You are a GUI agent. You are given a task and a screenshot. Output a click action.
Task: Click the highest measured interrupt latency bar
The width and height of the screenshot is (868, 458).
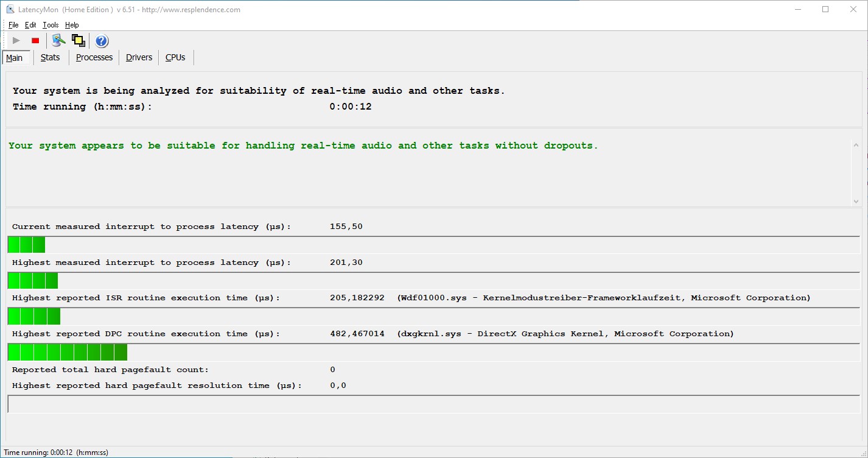[x=433, y=281]
